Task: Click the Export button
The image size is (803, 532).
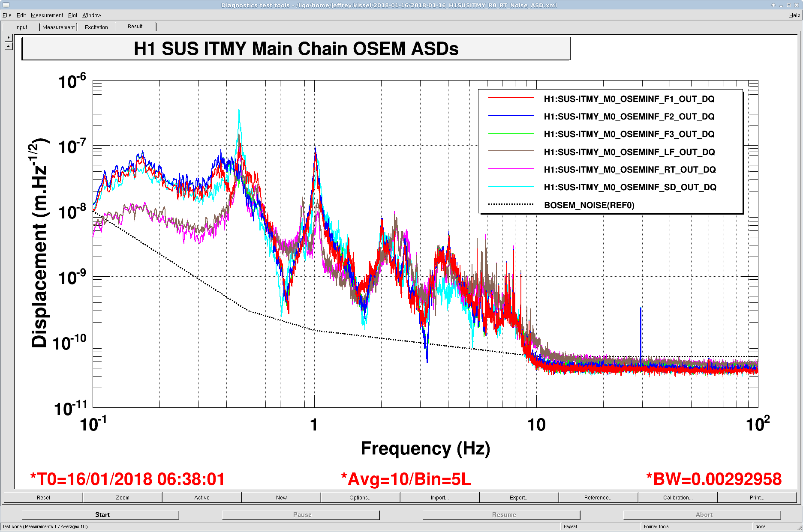Action: pyautogui.click(x=519, y=497)
